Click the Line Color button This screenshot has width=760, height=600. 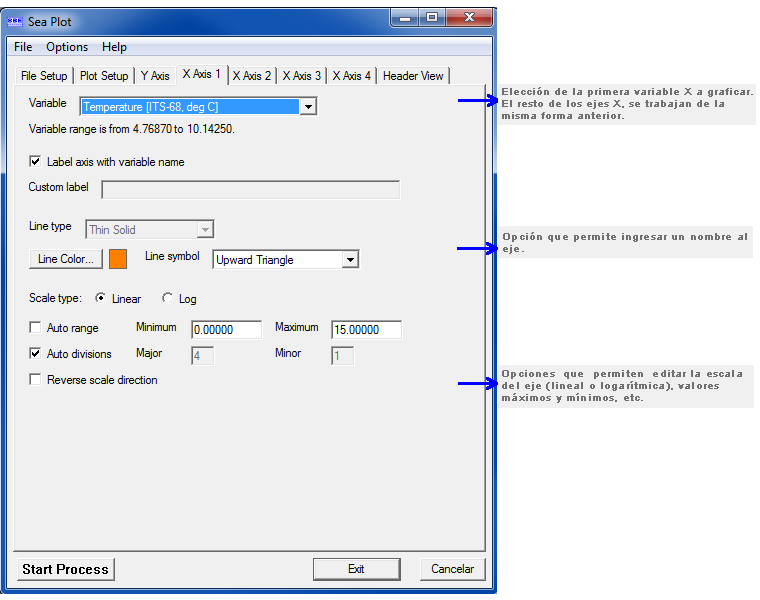(66, 260)
